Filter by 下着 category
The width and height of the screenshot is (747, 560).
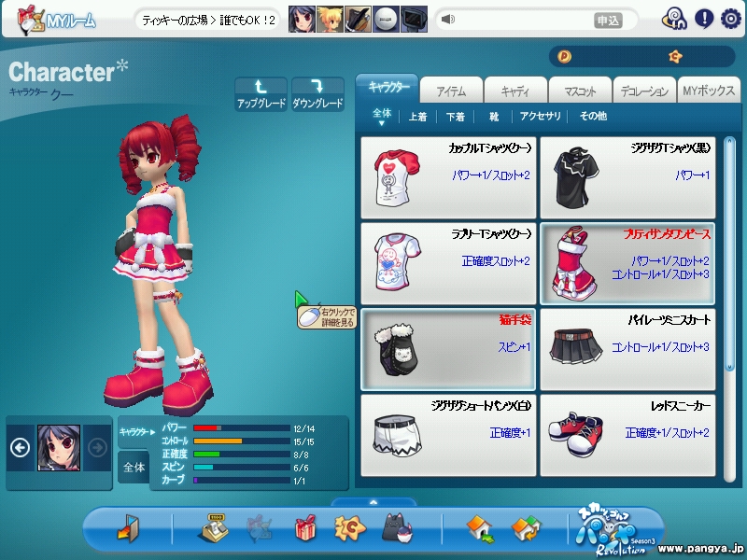tap(455, 117)
